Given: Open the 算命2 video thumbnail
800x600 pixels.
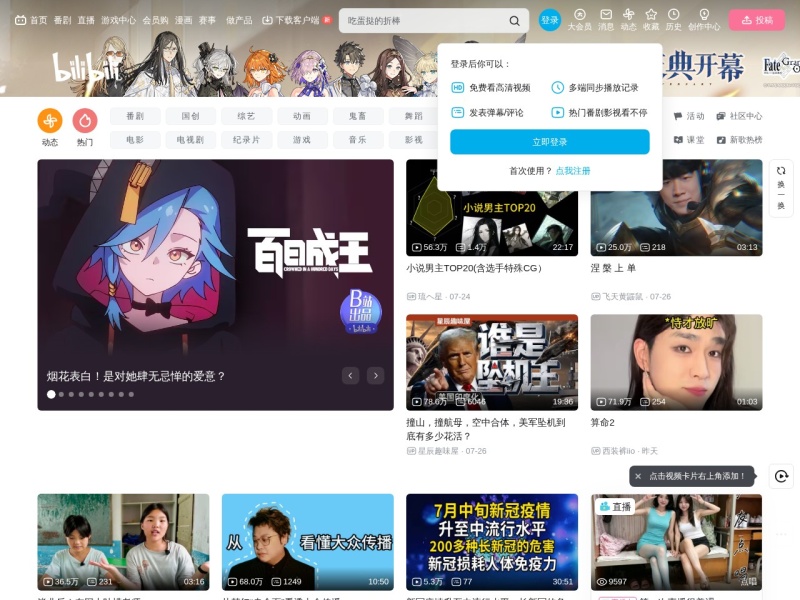Looking at the screenshot, I should (677, 362).
